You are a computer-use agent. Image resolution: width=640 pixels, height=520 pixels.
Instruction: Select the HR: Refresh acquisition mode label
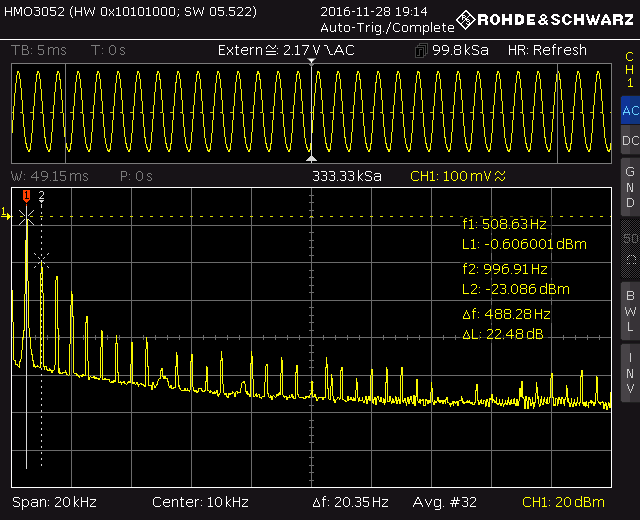(x=547, y=50)
